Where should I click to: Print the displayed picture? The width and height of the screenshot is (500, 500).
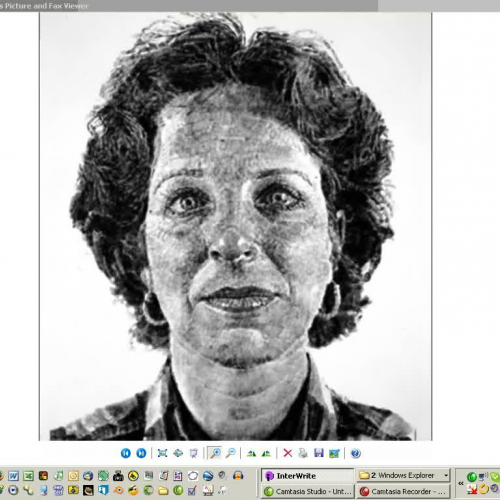click(x=303, y=453)
